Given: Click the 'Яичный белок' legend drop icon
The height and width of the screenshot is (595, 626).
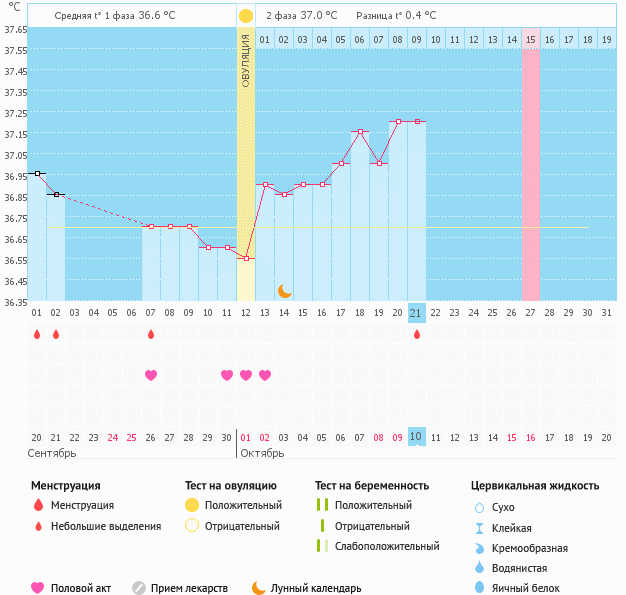Looking at the screenshot, I should [479, 588].
